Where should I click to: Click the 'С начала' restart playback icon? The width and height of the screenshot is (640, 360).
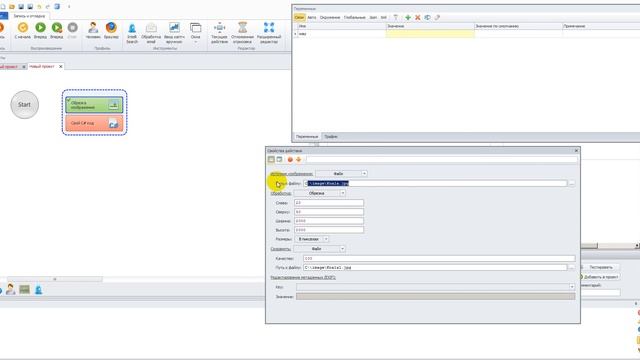click(x=23, y=28)
